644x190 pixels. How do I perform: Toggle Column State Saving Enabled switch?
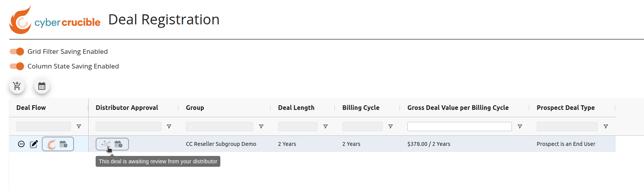point(17,66)
